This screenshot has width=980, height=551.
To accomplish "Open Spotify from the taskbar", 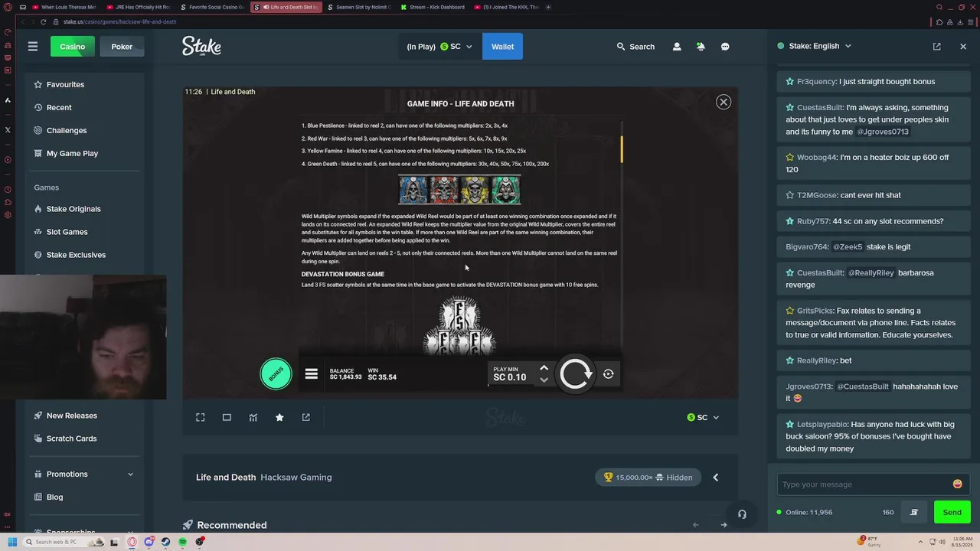I will click(x=182, y=542).
